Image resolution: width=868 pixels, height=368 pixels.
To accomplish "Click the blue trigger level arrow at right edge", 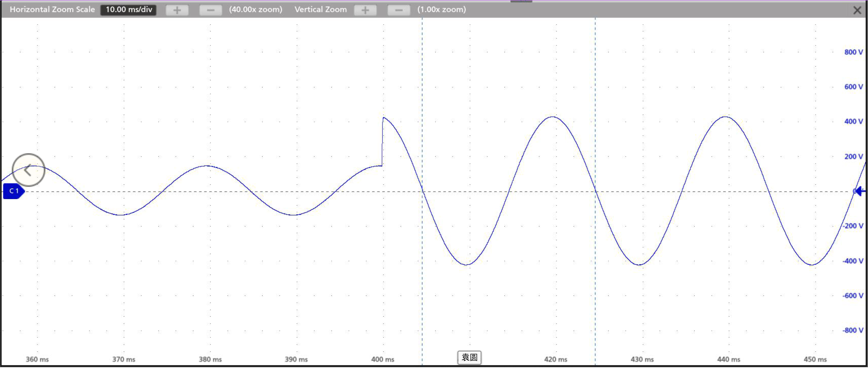I will (x=860, y=191).
